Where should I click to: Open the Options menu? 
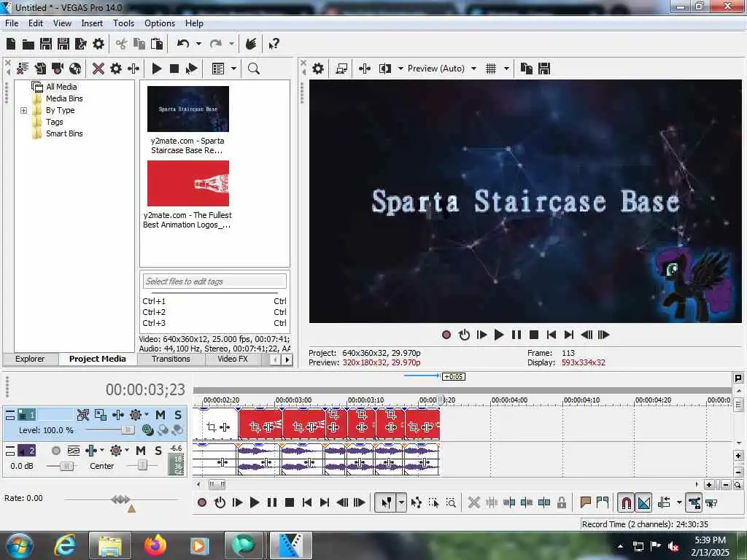point(160,23)
